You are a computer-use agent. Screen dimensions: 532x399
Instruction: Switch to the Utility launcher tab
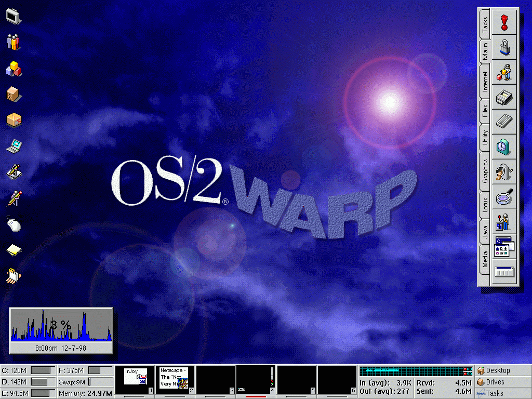(x=485, y=137)
